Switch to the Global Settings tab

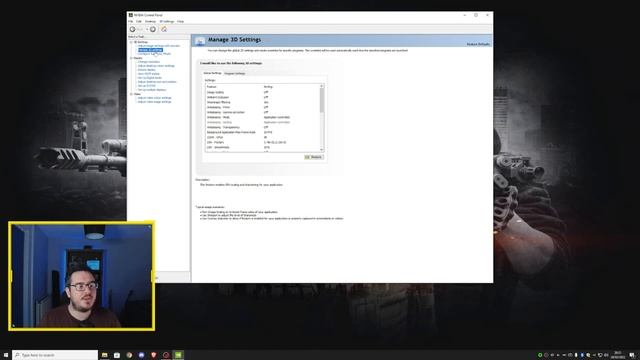(x=212, y=73)
